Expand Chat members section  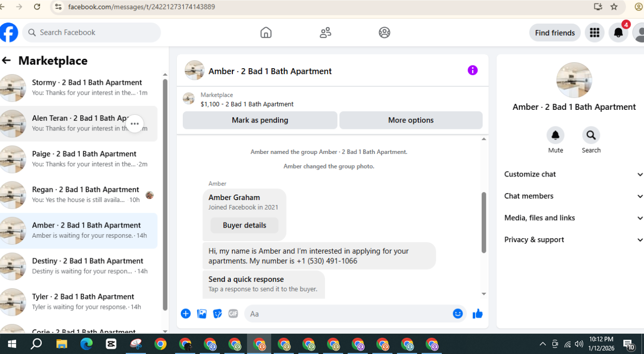coord(573,196)
